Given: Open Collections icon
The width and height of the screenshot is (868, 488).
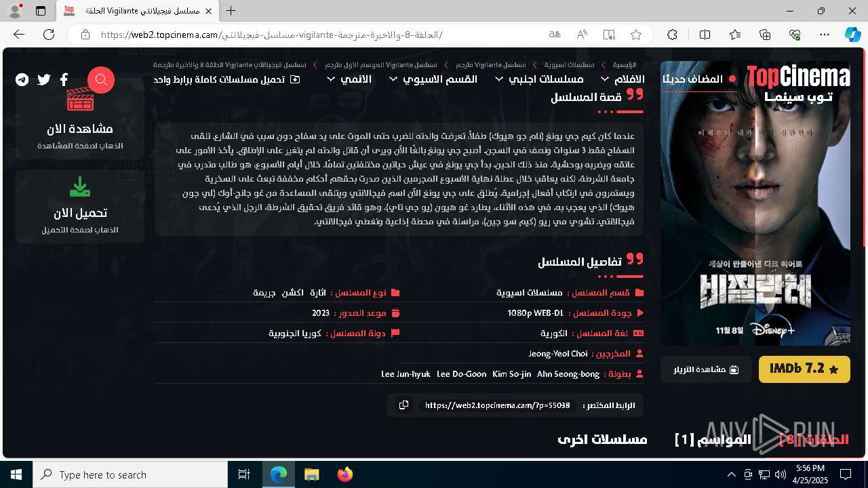Looking at the screenshot, I should coord(765,35).
